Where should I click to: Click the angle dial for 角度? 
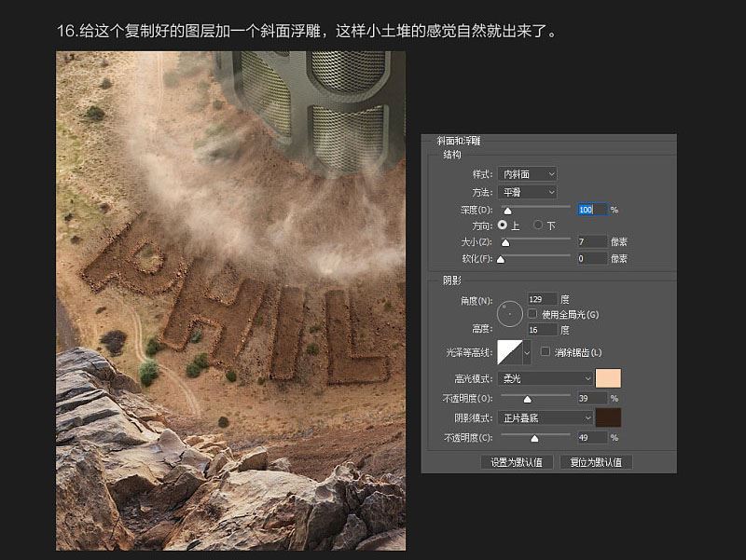pyautogui.click(x=509, y=314)
